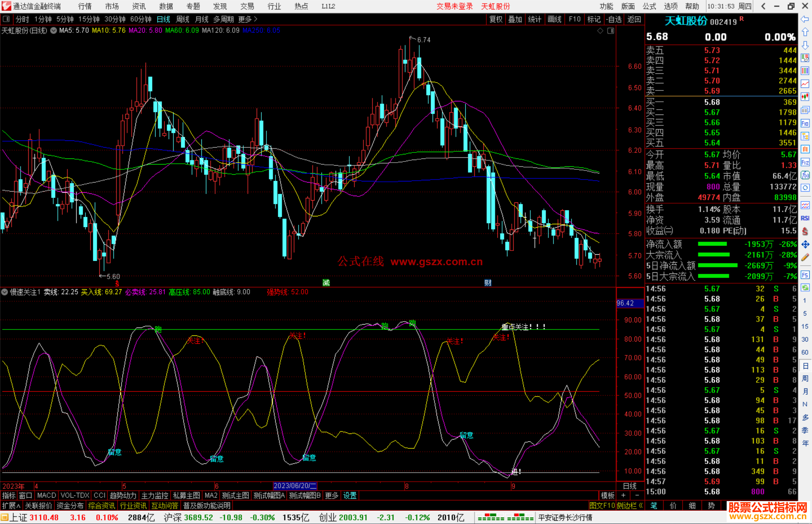Expand the 扩展 panel at bottom left
The height and width of the screenshot is (524, 812).
click(11, 506)
